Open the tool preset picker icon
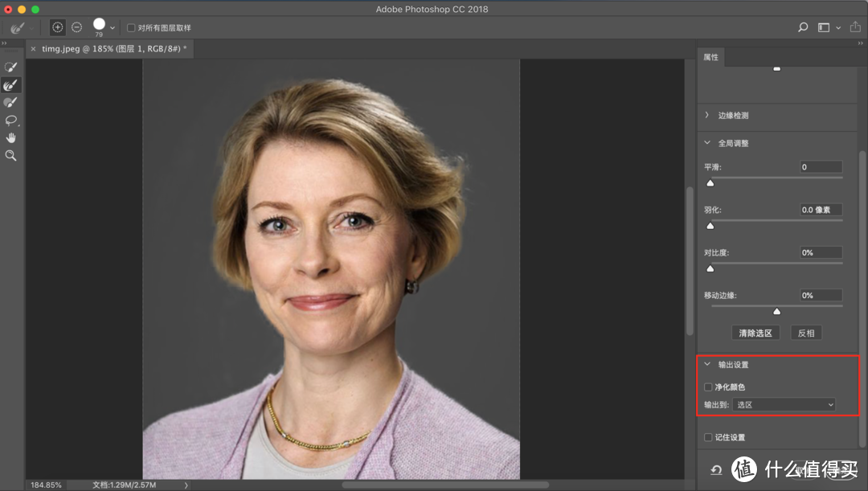 [x=18, y=27]
